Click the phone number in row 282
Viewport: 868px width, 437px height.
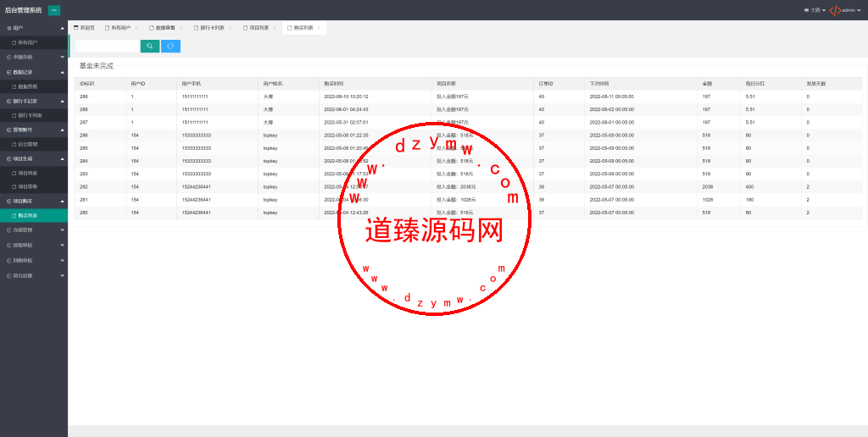196,186
